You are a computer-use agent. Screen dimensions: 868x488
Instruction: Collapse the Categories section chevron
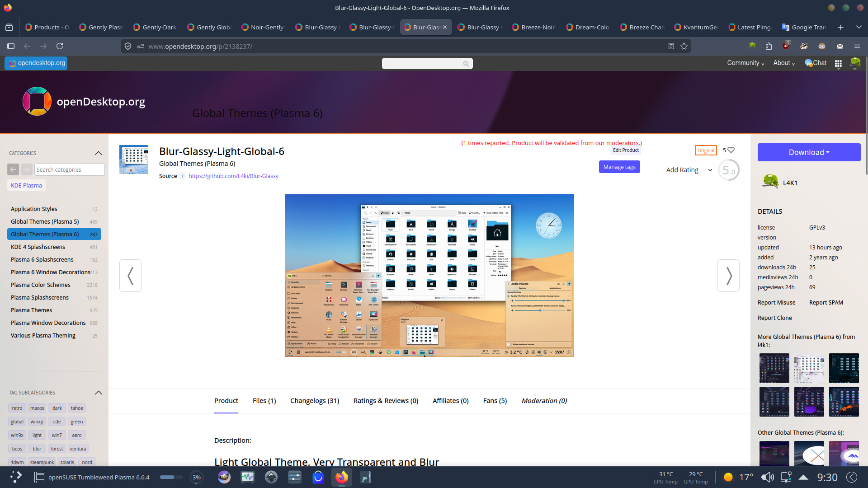[99, 153]
